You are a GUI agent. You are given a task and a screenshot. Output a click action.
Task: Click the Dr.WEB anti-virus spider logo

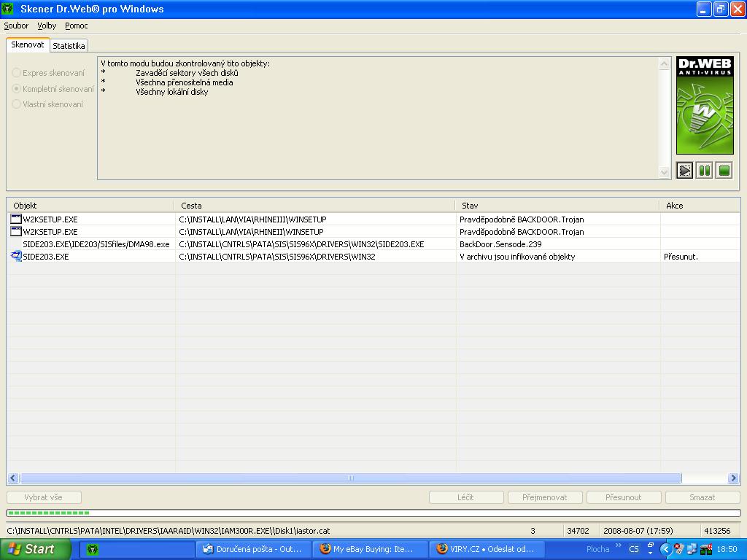point(704,105)
